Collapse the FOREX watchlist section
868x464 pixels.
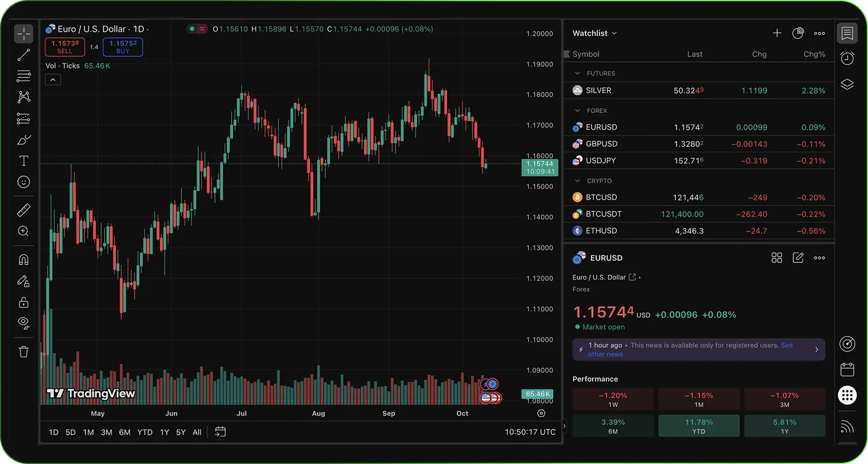[x=578, y=110]
